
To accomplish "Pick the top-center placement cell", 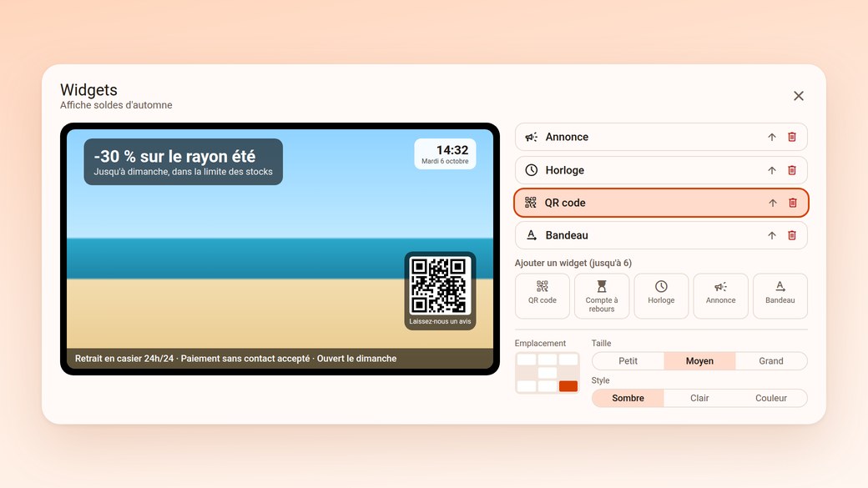I will 548,360.
